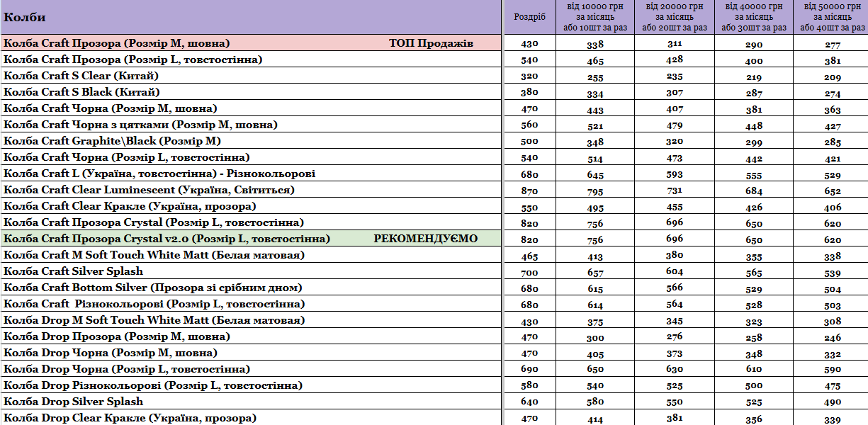The height and width of the screenshot is (425, 868).
Task: Select price 277 in the first data row
Action: click(832, 44)
